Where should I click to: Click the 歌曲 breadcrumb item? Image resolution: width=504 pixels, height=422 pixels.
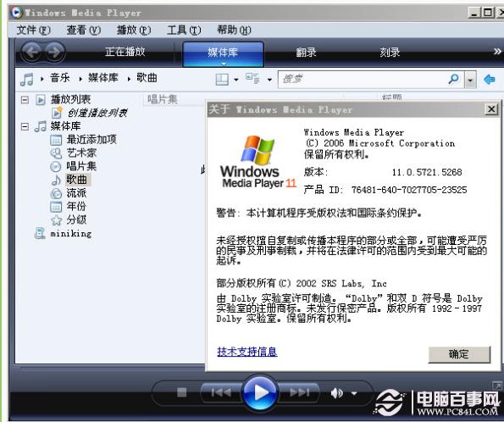point(147,78)
